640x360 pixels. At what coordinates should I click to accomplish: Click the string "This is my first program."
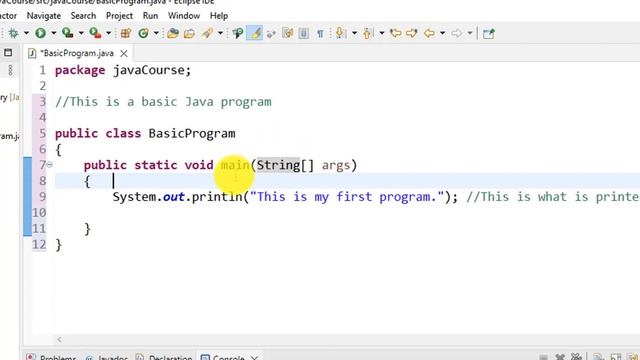pyautogui.click(x=347, y=197)
